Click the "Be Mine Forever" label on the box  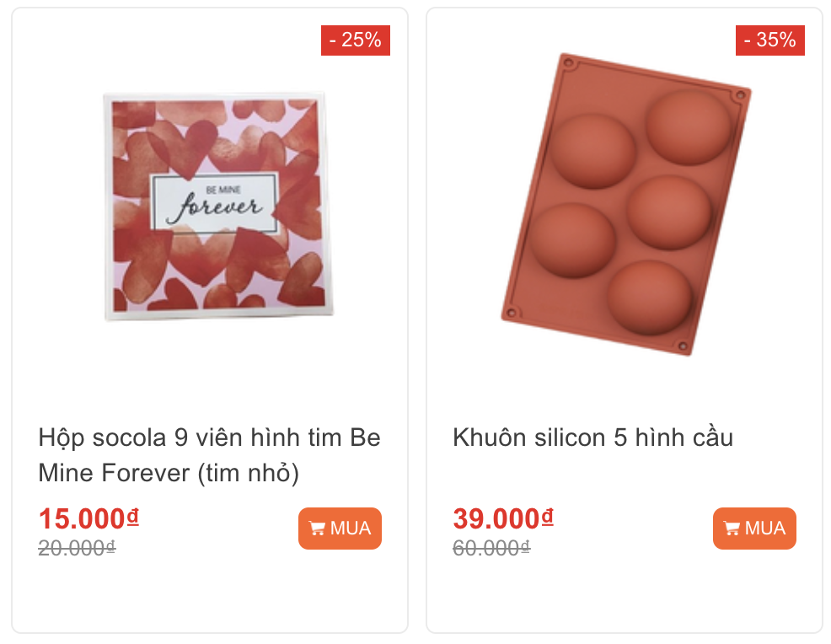pos(214,202)
